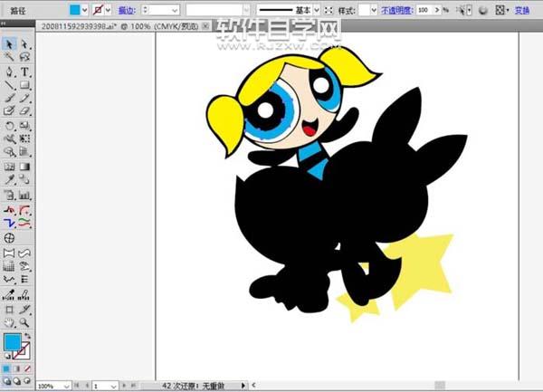
Task: Open the 样式 style dropdown
Action: (374, 10)
